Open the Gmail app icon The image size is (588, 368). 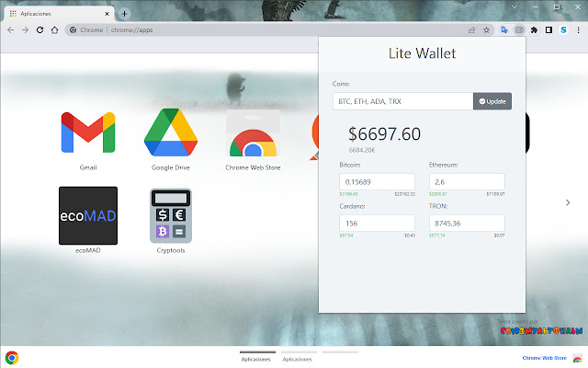pyautogui.click(x=88, y=132)
